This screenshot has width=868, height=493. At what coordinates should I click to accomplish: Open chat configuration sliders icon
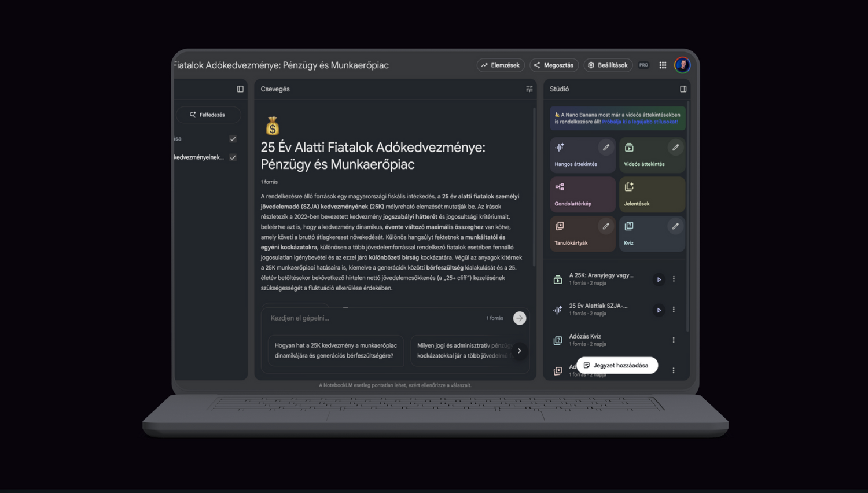529,89
